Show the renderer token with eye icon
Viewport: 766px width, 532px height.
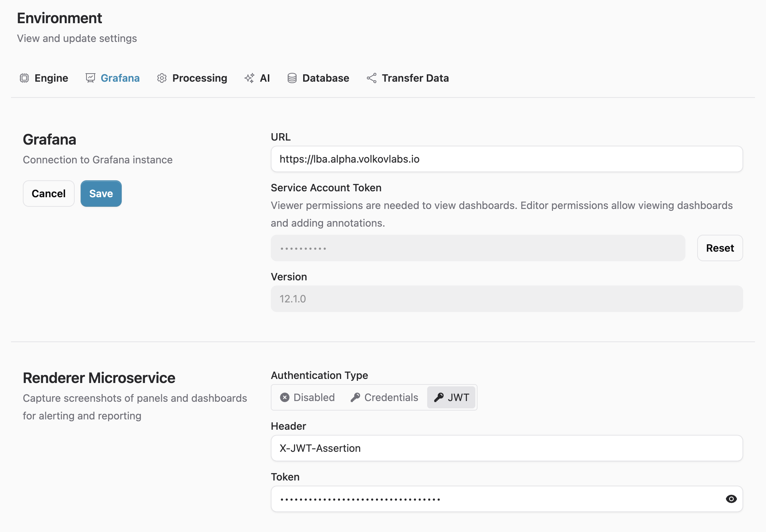(x=731, y=499)
